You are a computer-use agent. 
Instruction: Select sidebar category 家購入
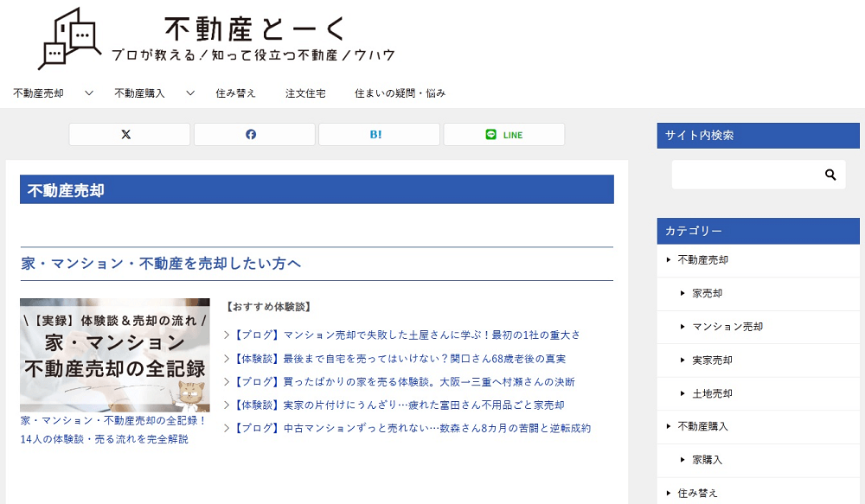[x=708, y=460]
